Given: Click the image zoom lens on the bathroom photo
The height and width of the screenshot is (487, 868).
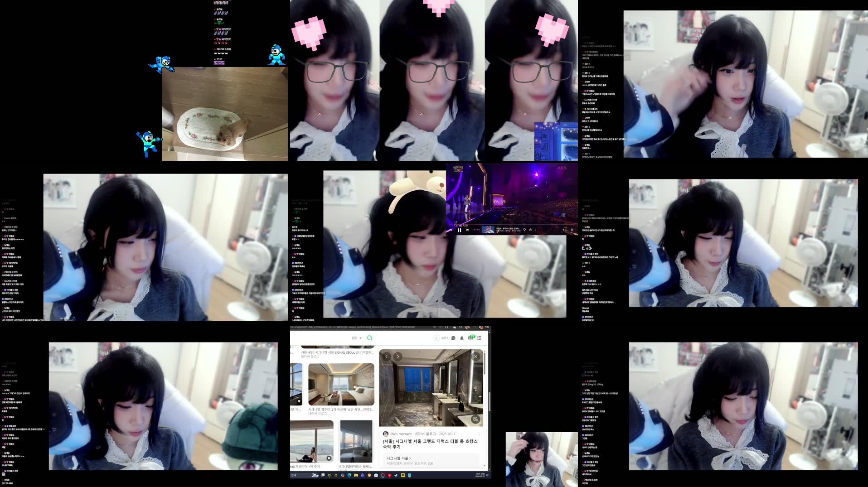Looking at the screenshot, I should pyautogui.click(x=475, y=419).
